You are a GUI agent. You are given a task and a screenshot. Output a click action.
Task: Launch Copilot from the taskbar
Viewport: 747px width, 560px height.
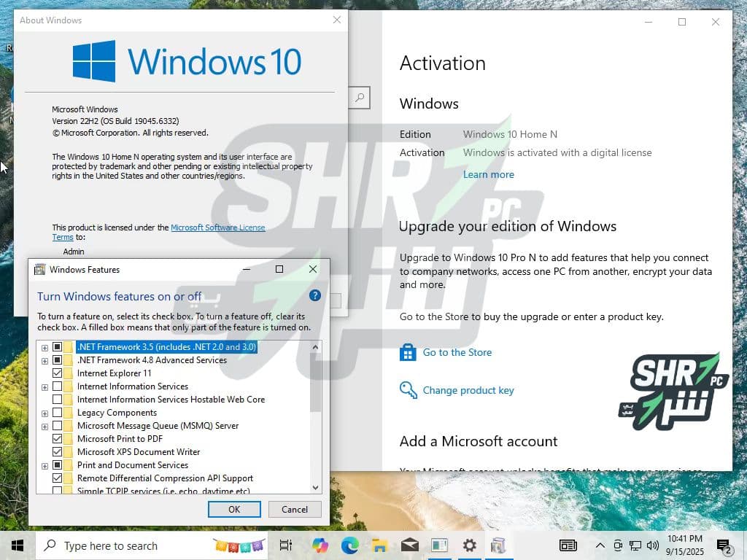pyautogui.click(x=320, y=545)
